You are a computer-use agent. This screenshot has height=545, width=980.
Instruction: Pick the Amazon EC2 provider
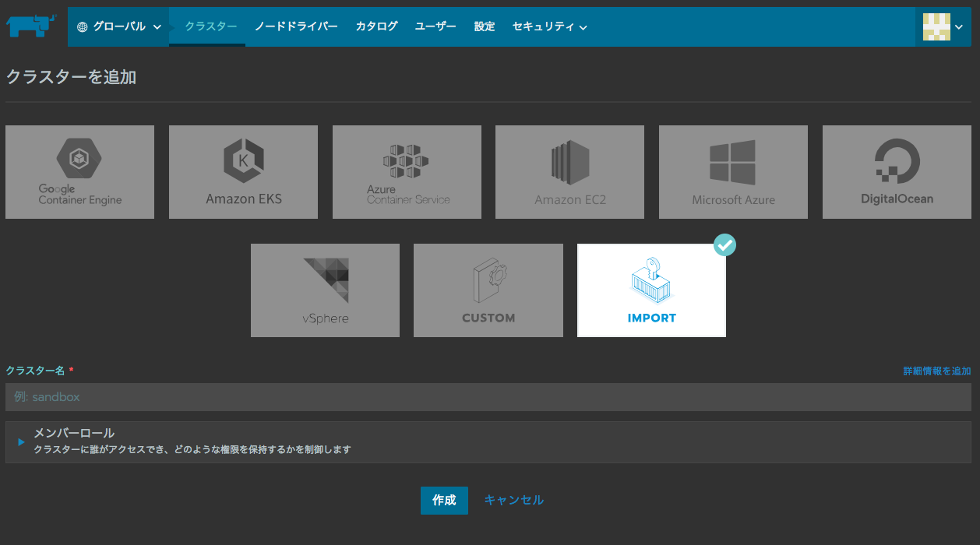[569, 172]
